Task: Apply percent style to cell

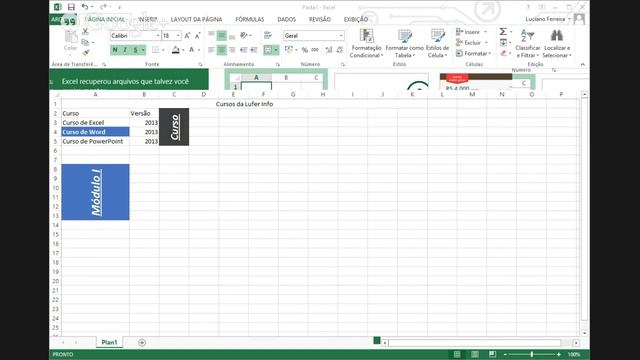Action: [x=304, y=50]
